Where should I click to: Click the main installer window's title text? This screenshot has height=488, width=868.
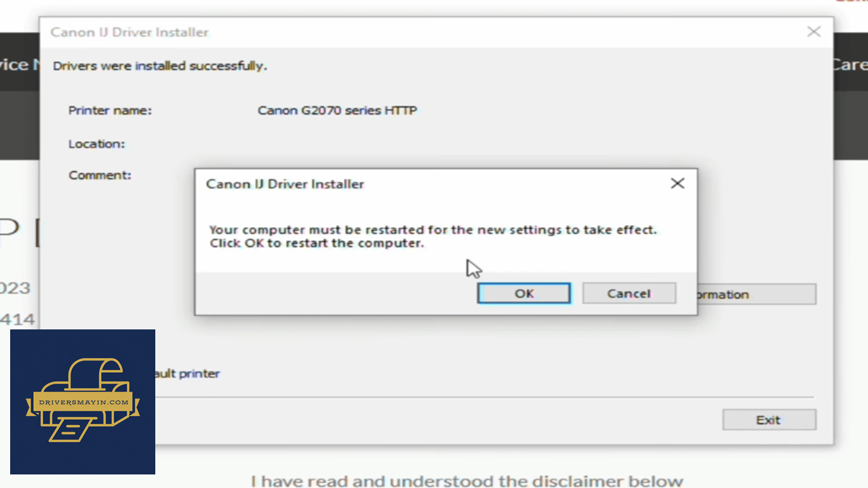[x=130, y=32]
